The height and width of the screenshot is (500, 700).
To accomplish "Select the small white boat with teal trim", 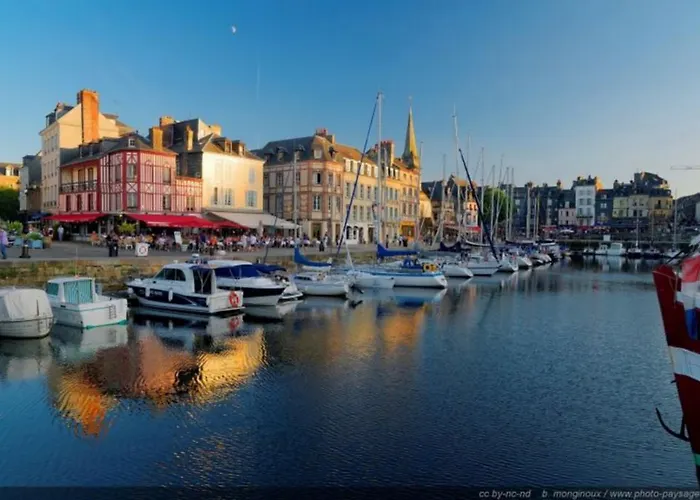I will (x=85, y=302).
